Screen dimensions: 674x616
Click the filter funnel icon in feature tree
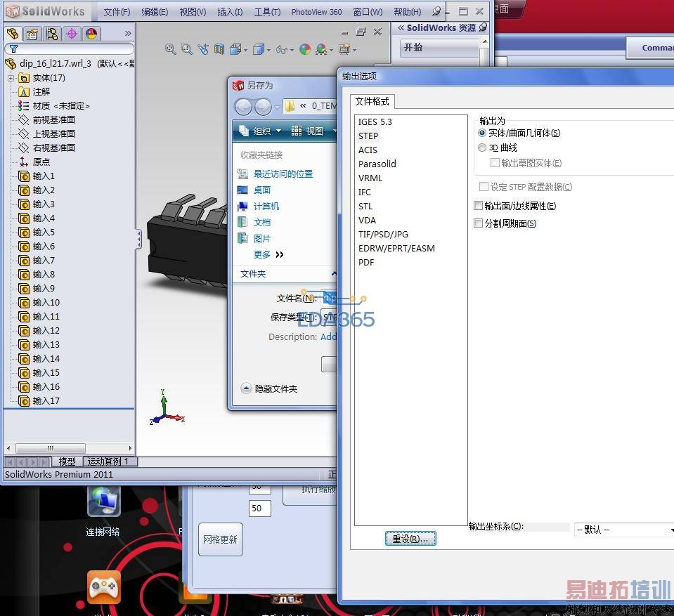(14, 49)
